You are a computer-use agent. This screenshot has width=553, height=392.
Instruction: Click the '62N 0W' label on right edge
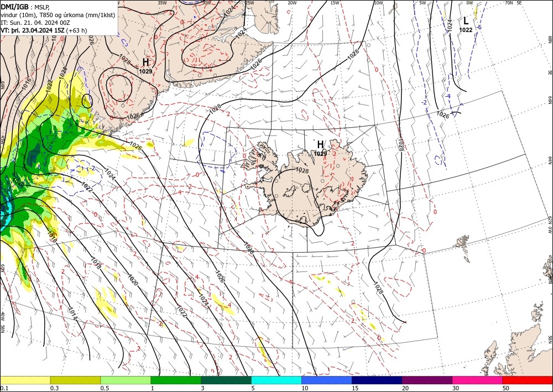click(x=550, y=225)
